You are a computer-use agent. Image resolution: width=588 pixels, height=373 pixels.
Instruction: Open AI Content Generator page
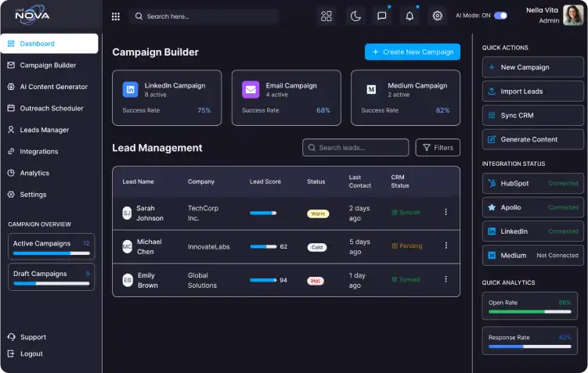pyautogui.click(x=49, y=87)
